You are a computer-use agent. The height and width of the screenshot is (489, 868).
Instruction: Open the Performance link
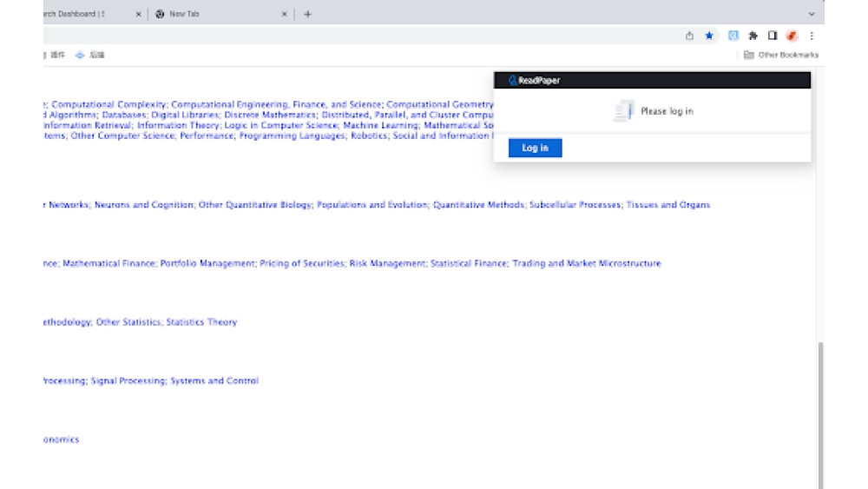point(207,136)
